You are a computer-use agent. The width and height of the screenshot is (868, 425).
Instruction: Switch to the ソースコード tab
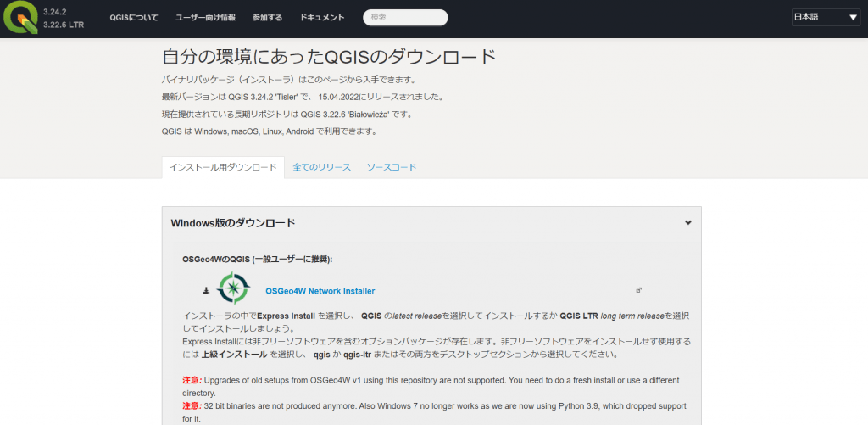click(x=392, y=167)
